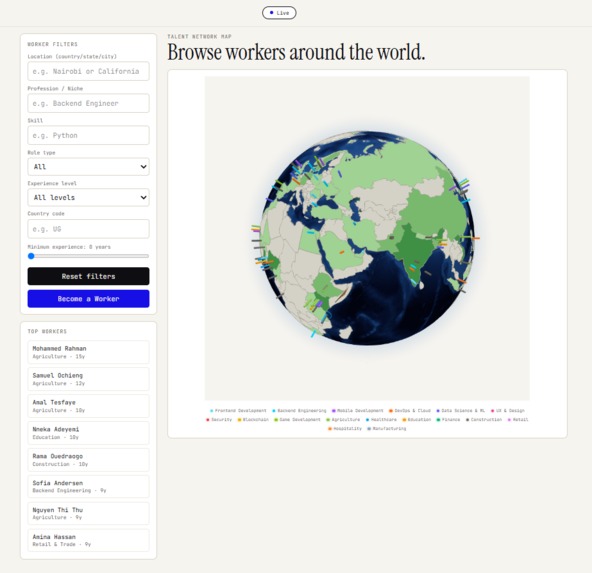Click the Mobile Development legend entry
592x573 pixels.
358,410
